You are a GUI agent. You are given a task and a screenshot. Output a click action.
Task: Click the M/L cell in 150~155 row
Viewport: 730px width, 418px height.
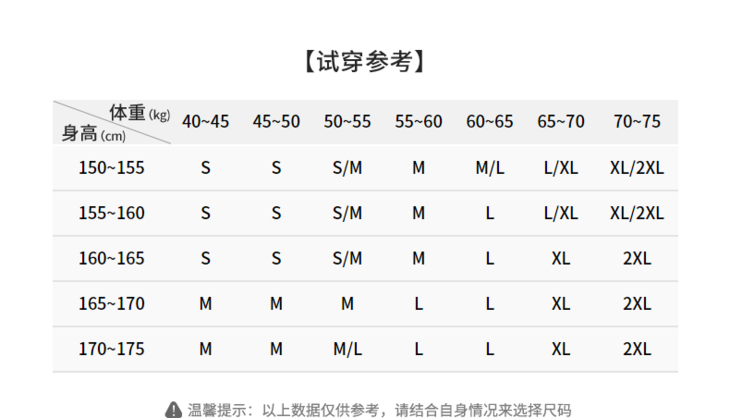490,168
